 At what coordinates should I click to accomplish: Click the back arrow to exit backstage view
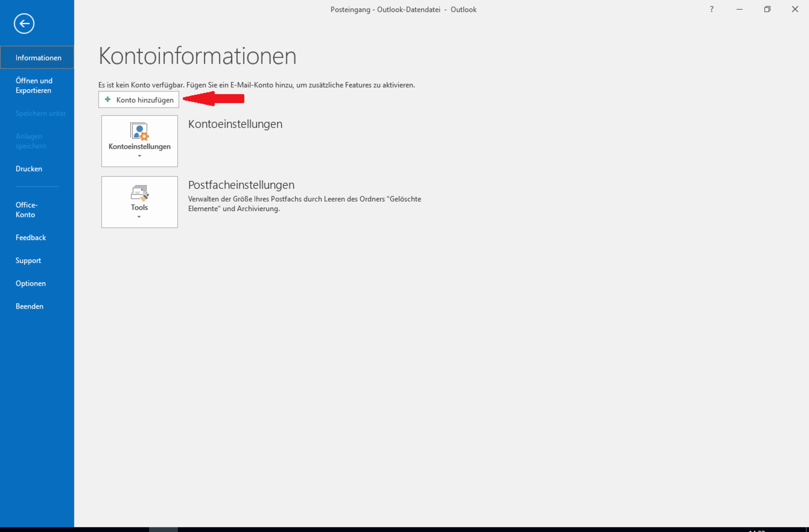24,23
